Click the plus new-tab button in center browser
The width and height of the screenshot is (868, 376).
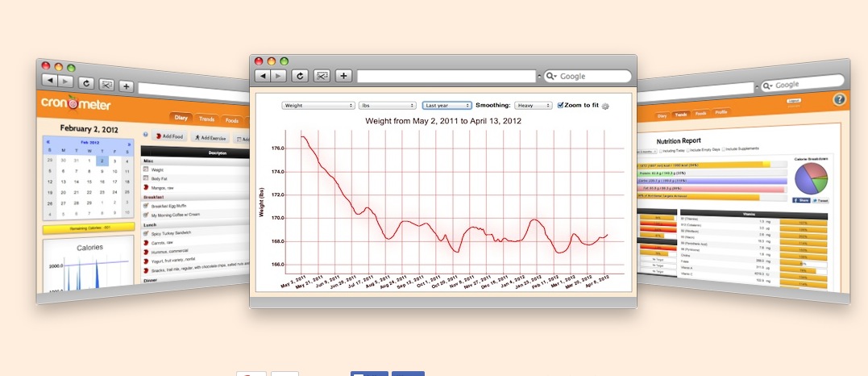pyautogui.click(x=344, y=76)
